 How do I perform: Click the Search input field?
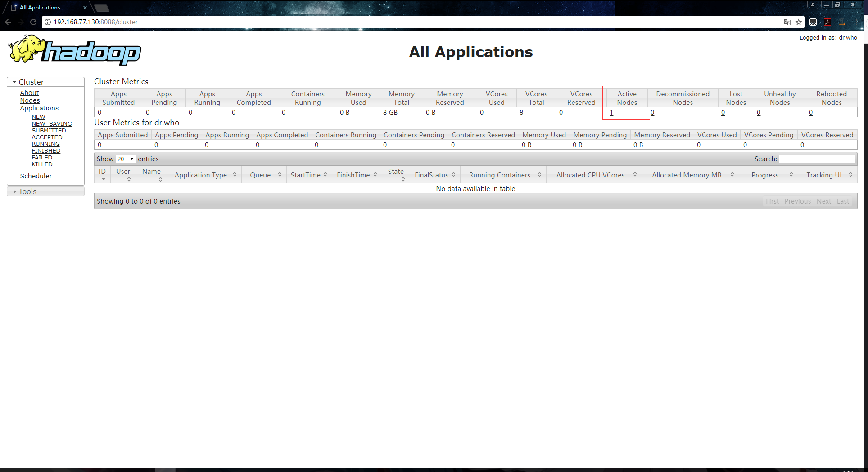pos(817,159)
